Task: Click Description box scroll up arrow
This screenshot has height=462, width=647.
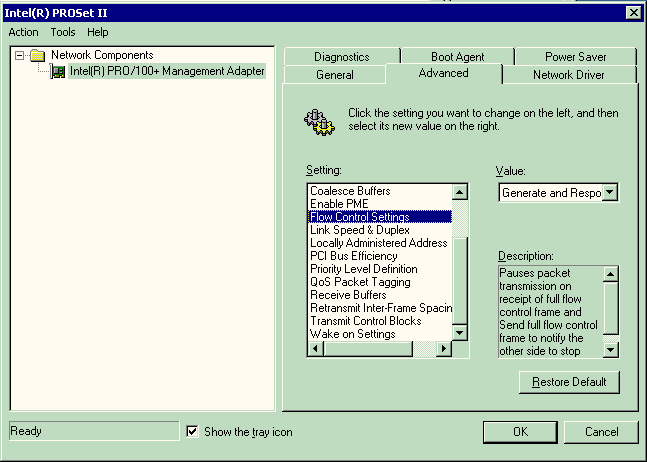Action: [610, 274]
